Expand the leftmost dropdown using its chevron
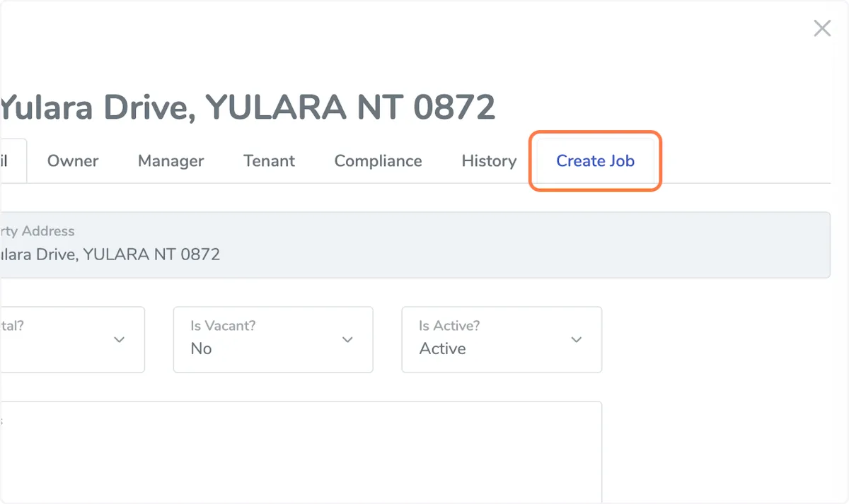 (119, 340)
